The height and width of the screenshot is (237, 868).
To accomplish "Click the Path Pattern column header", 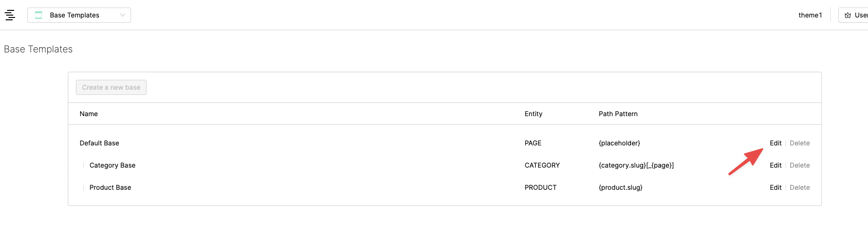I will pos(618,114).
